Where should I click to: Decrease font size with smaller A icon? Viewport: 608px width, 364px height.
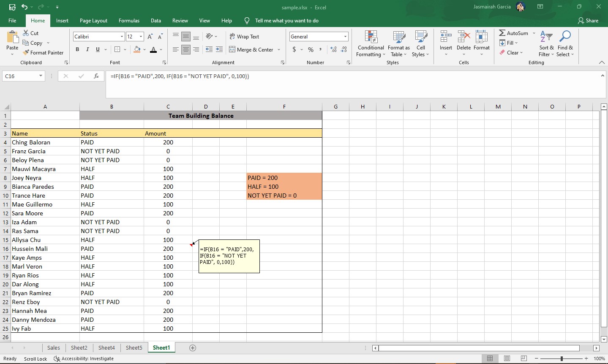[160, 37]
